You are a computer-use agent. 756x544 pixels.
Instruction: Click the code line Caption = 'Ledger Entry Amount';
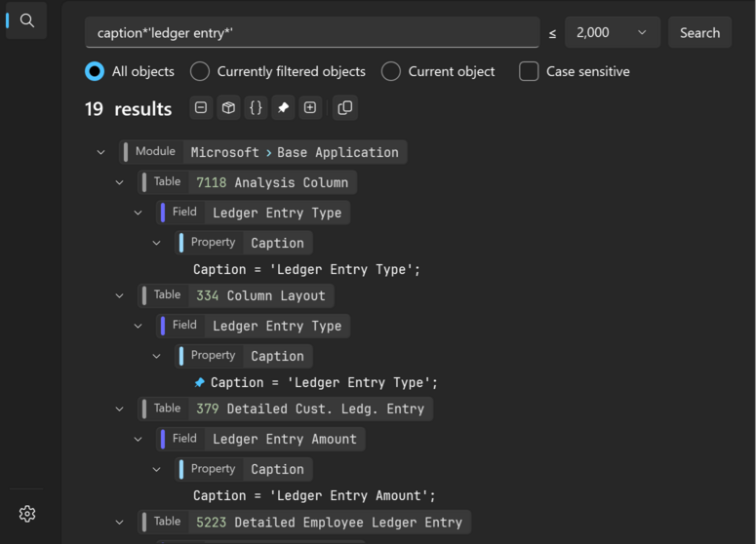click(x=314, y=496)
